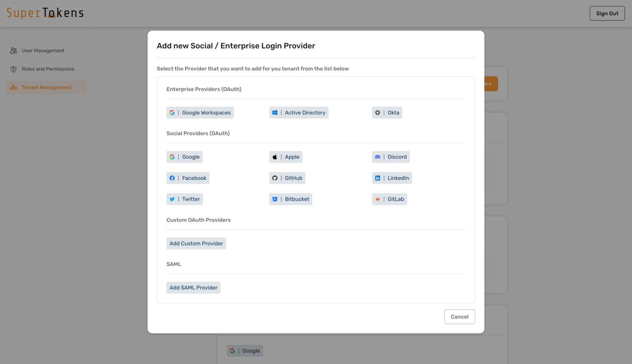Image resolution: width=632 pixels, height=364 pixels.
Task: Choose the Active Directory Windows icon
Action: (275, 113)
